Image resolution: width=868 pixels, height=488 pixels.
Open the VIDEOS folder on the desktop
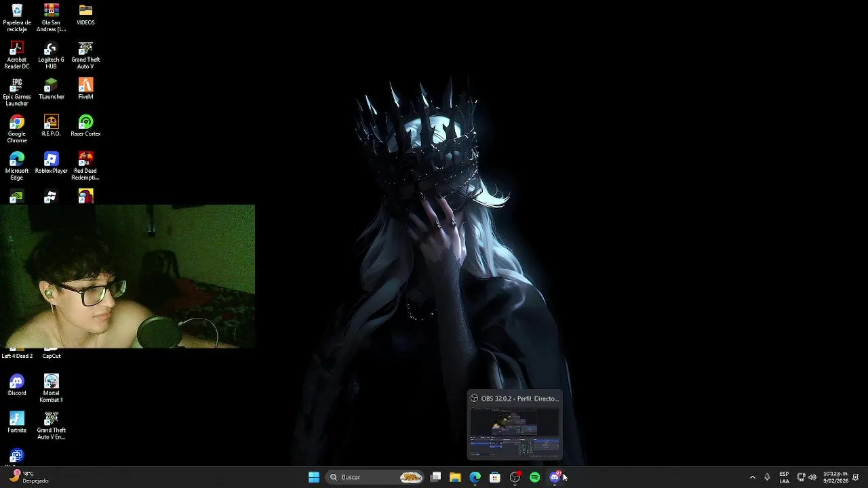tap(85, 15)
